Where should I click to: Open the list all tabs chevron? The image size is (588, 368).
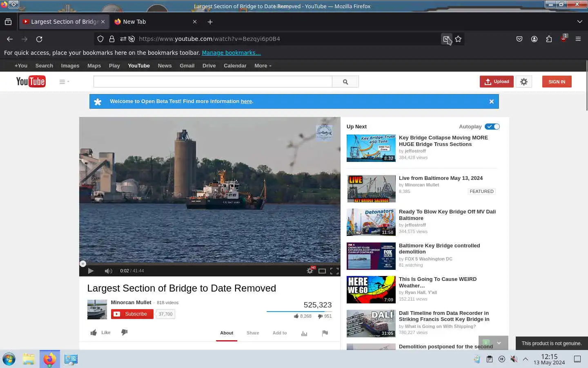pyautogui.click(x=580, y=22)
